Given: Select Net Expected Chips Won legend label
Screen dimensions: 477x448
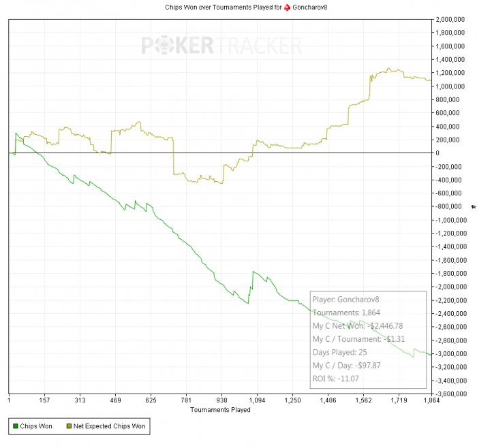Looking at the screenshot, I should (109, 426).
